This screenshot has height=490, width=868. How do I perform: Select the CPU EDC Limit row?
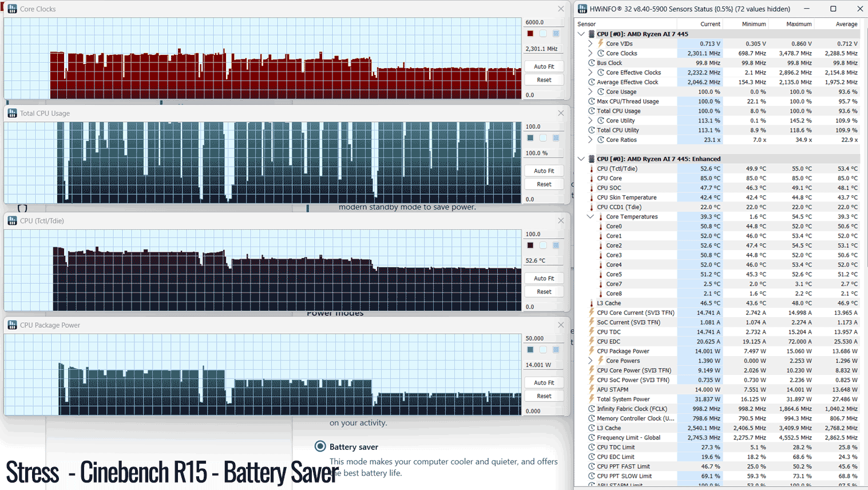[719, 457]
